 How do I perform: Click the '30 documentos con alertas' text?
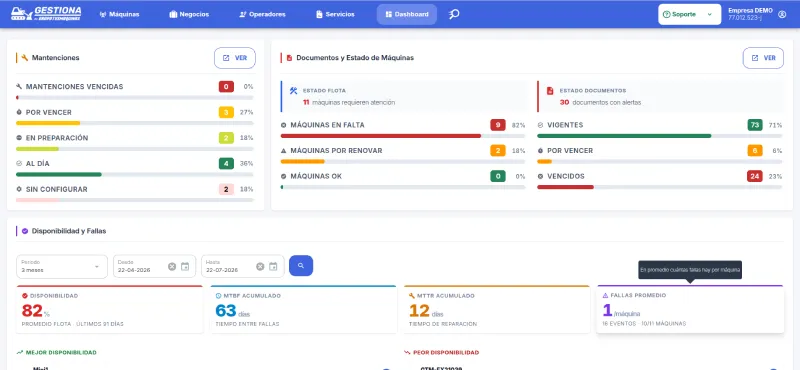(x=600, y=102)
